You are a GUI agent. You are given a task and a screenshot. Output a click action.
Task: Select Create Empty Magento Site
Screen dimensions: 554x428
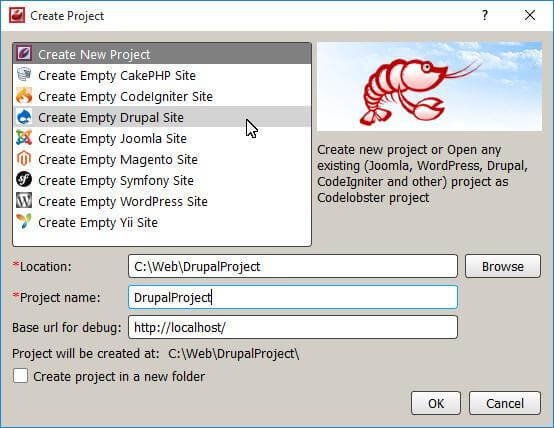click(x=162, y=159)
